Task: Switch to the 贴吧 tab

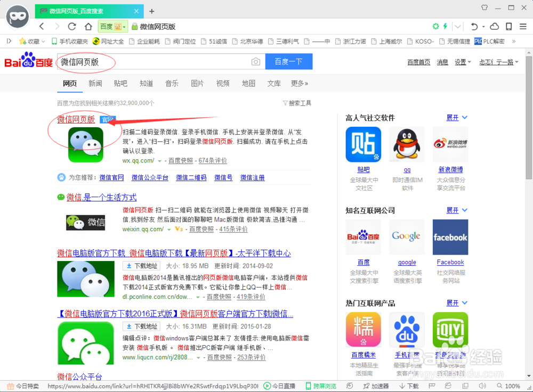Action: click(120, 84)
